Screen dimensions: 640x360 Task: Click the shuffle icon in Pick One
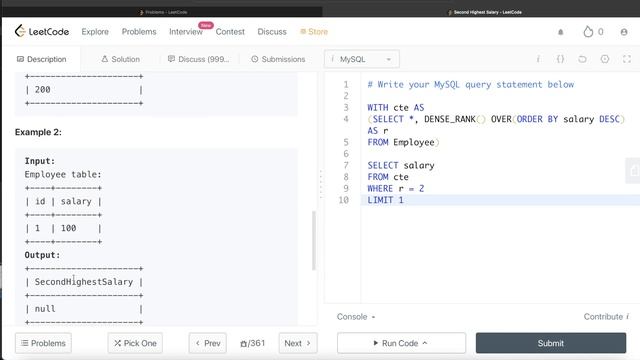(x=118, y=343)
